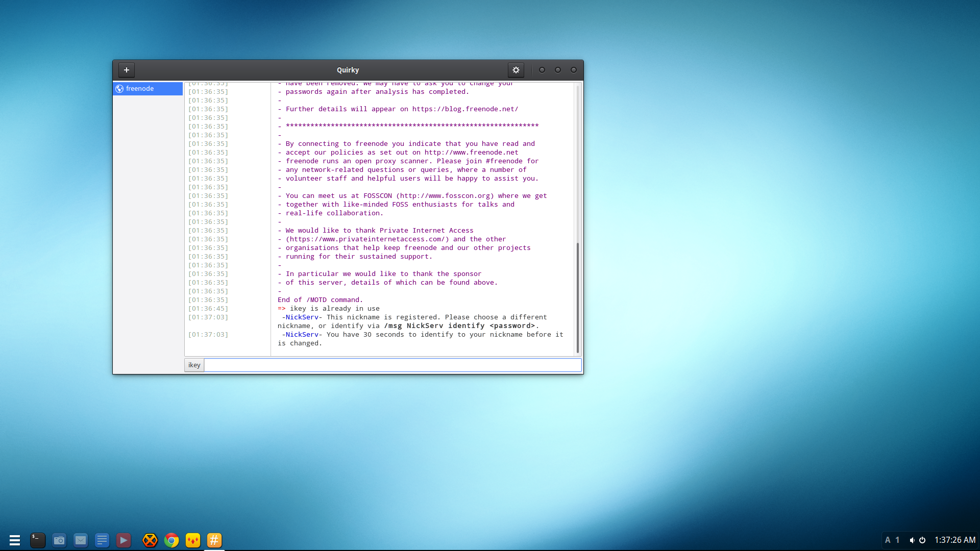Click the Quirky window title
The image size is (980, 551).
348,70
